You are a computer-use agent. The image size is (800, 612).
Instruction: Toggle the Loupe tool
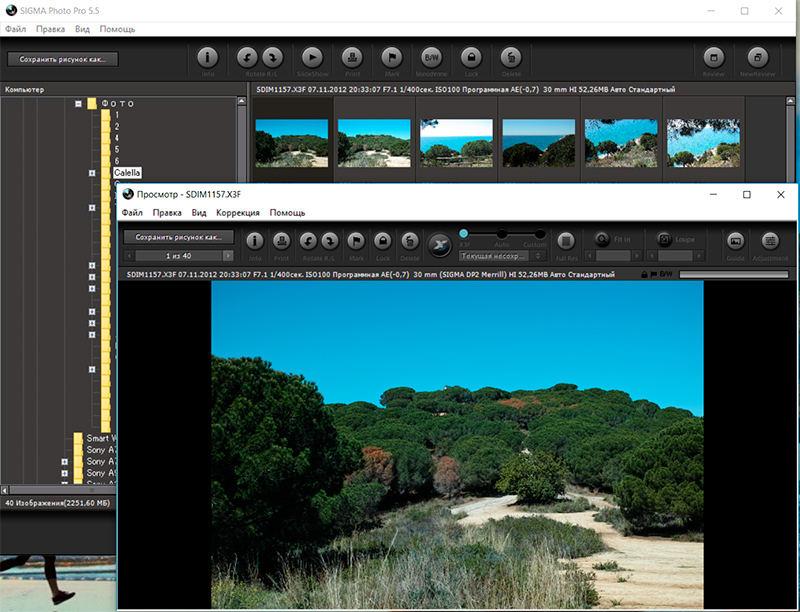[663, 240]
